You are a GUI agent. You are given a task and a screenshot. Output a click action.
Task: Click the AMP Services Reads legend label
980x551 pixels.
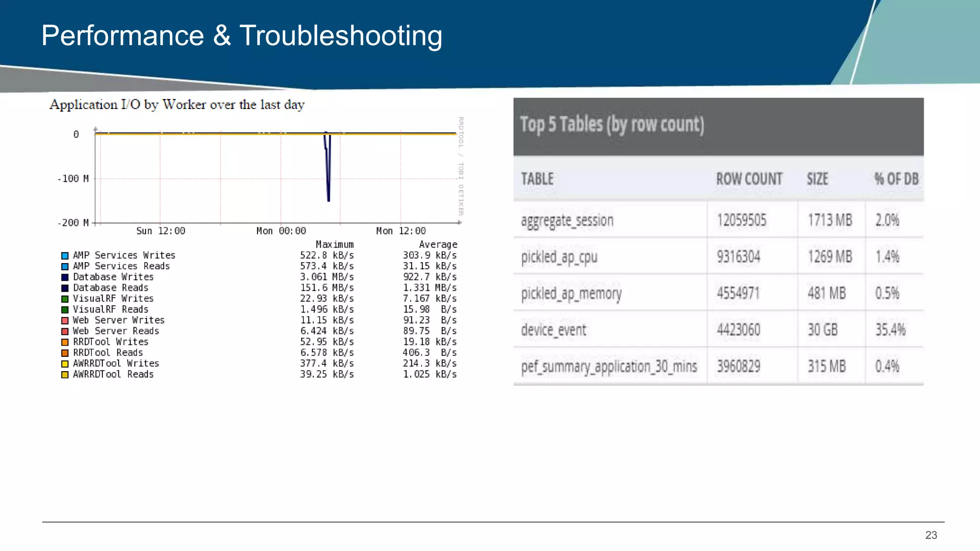click(x=122, y=266)
